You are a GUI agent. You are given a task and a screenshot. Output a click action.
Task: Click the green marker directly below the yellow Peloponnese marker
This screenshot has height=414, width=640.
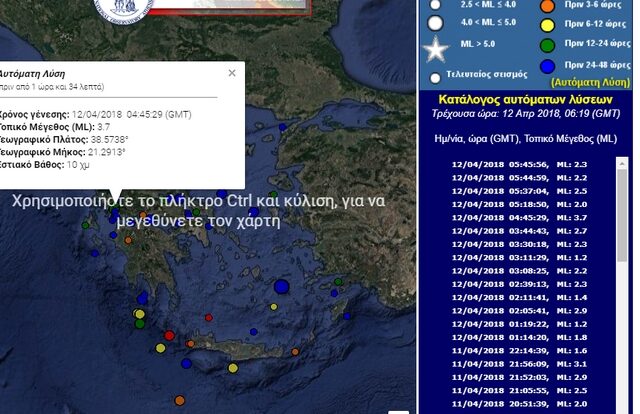140,324
